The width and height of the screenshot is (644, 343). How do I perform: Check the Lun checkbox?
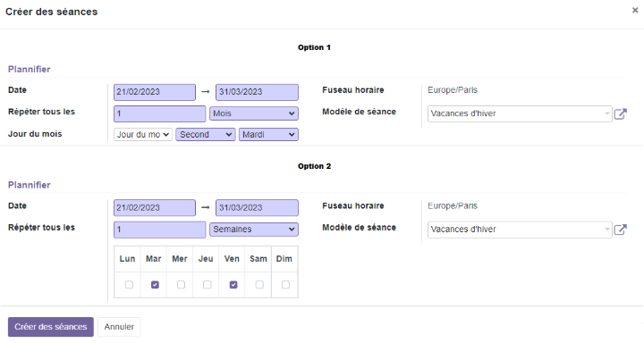129,284
